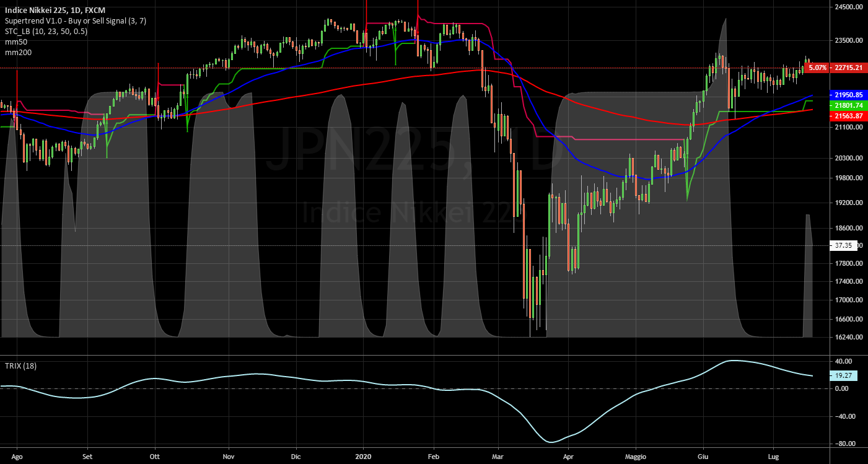Click the mm50 indicator label
The width and height of the screenshot is (868, 464).
pos(16,42)
